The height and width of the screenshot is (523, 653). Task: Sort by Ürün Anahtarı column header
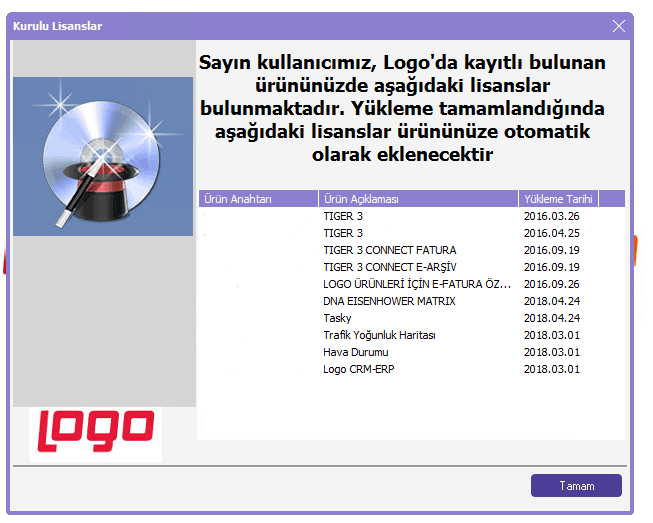[x=258, y=199]
